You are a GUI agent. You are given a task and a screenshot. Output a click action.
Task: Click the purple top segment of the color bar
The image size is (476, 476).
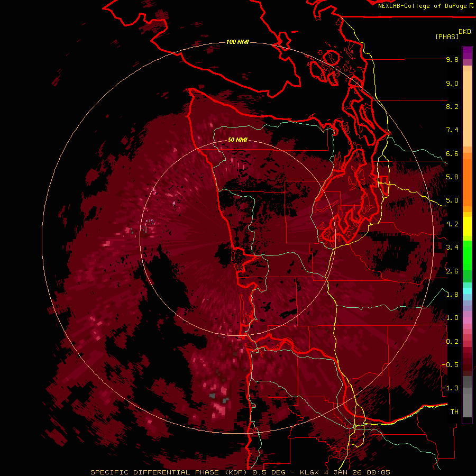[467, 53]
